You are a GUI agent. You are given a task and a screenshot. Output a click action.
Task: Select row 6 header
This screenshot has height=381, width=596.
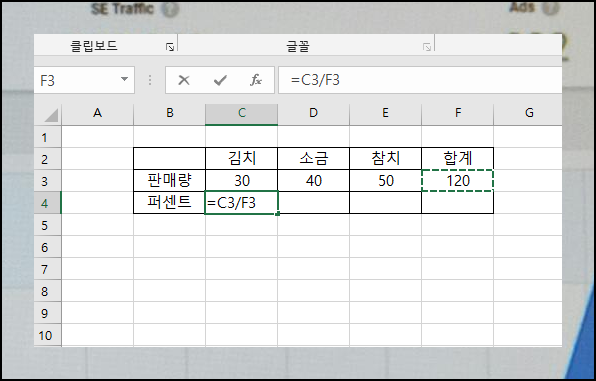click(x=48, y=247)
